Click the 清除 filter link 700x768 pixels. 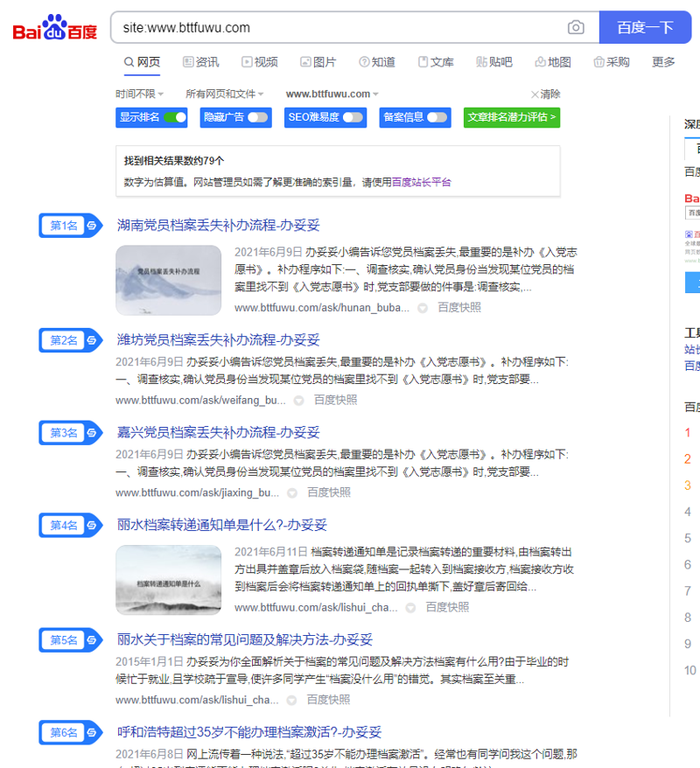click(550, 94)
